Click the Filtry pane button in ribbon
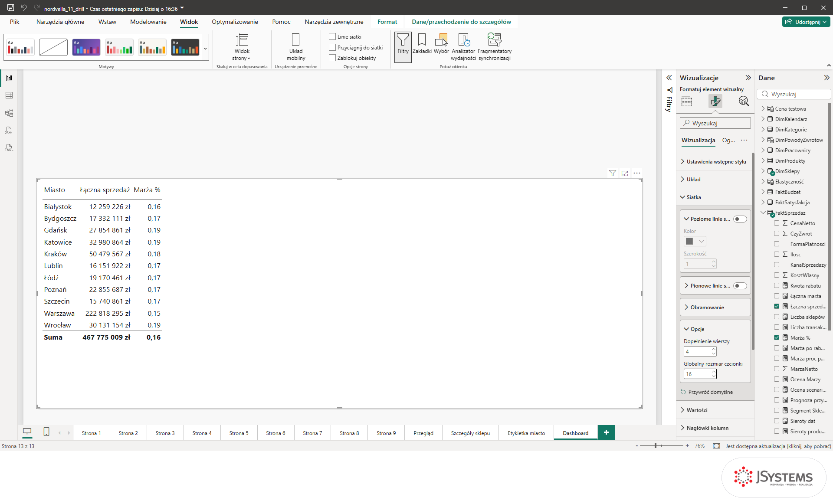 pos(403,47)
